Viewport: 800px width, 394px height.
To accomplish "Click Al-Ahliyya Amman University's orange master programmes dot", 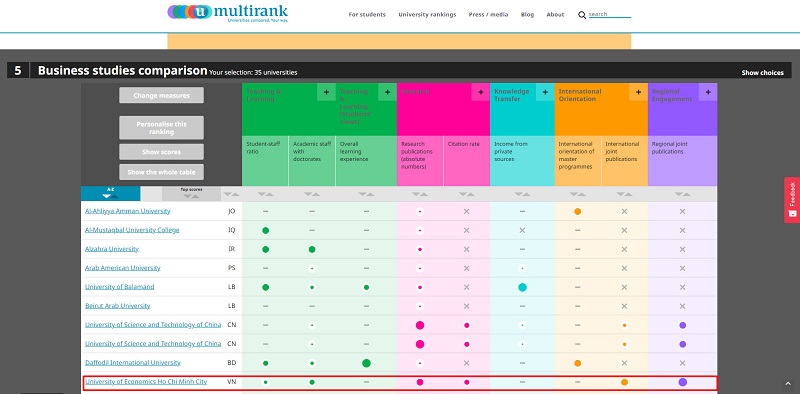I will click(578, 211).
